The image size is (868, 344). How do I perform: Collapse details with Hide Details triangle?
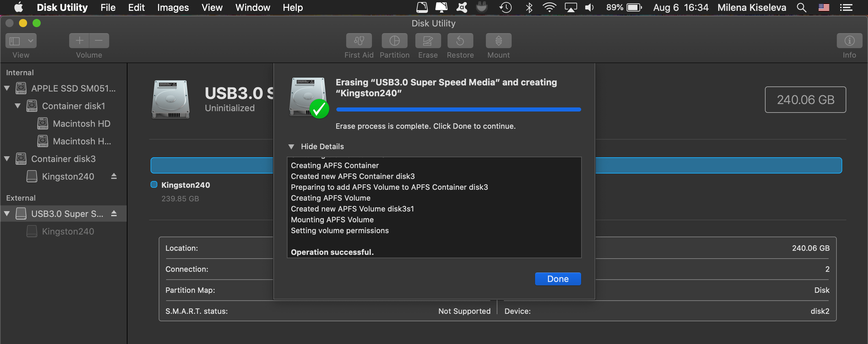[x=291, y=146]
